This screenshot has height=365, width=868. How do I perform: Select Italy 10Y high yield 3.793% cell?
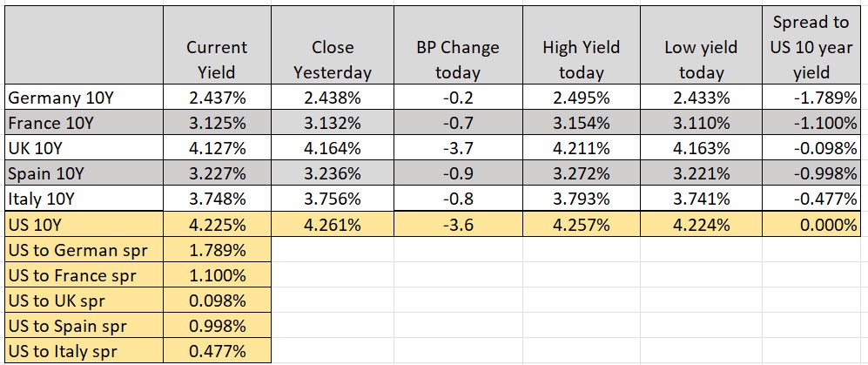pos(581,199)
